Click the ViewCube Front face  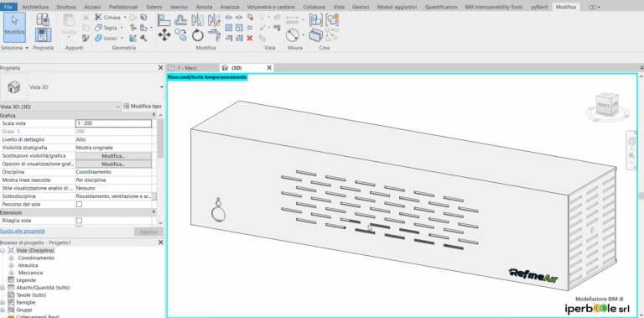click(x=604, y=106)
